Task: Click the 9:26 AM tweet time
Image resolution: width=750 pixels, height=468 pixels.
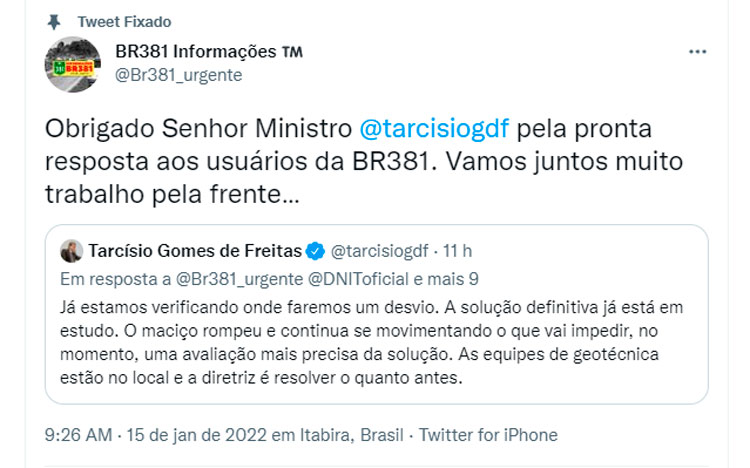Action: 78,435
